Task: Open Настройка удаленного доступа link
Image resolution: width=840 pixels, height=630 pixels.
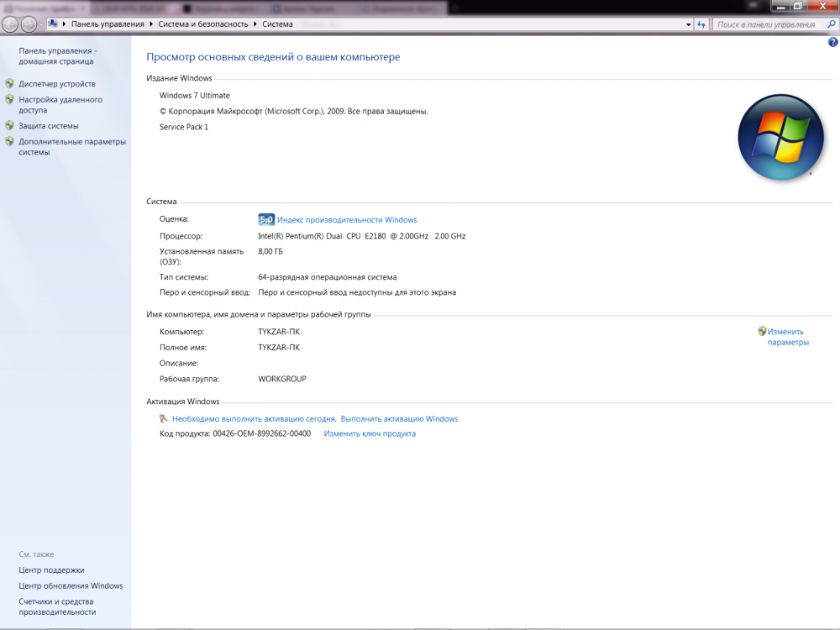Action: (60, 104)
